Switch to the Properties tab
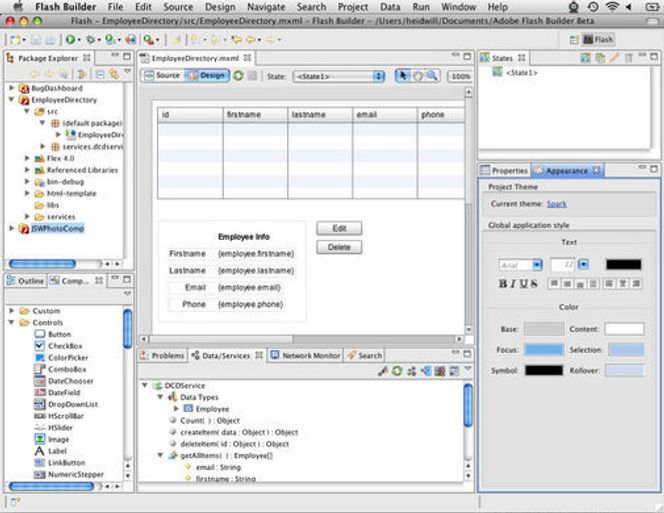Viewport: 664px width, 513px height. (x=504, y=170)
